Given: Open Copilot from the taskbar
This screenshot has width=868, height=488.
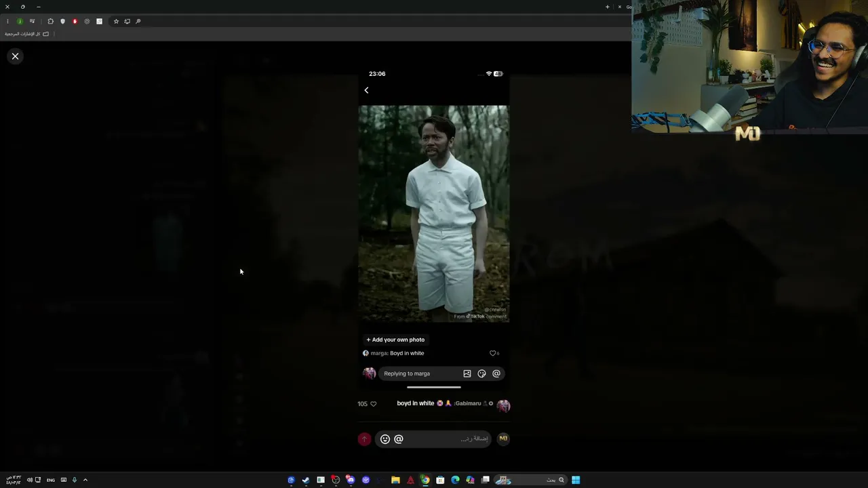Looking at the screenshot, I should coord(470,480).
